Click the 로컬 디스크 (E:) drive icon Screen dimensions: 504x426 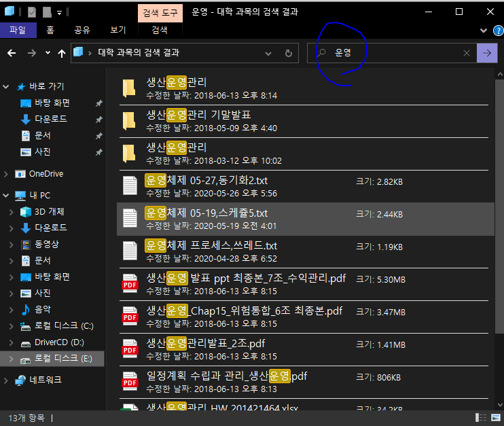(x=26, y=360)
